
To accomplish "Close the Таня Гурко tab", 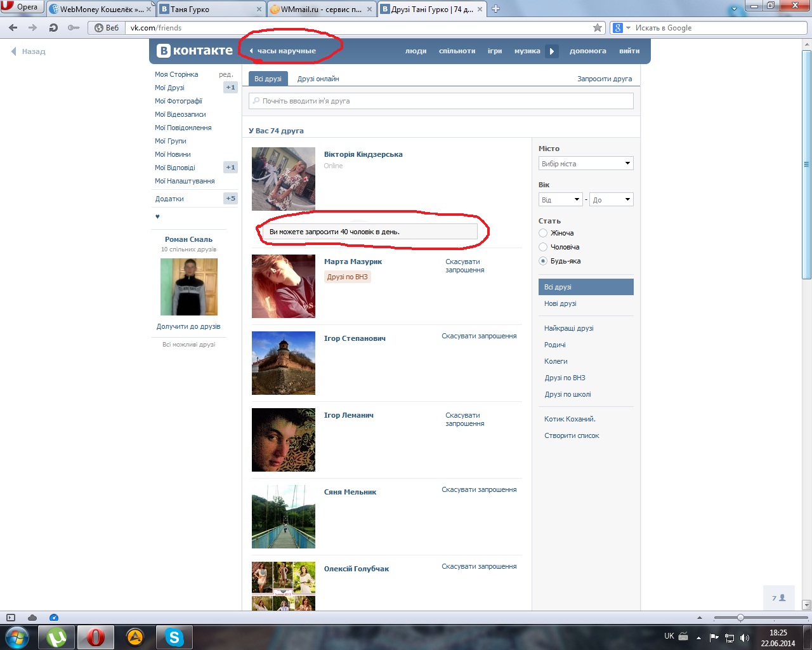I will [x=259, y=9].
